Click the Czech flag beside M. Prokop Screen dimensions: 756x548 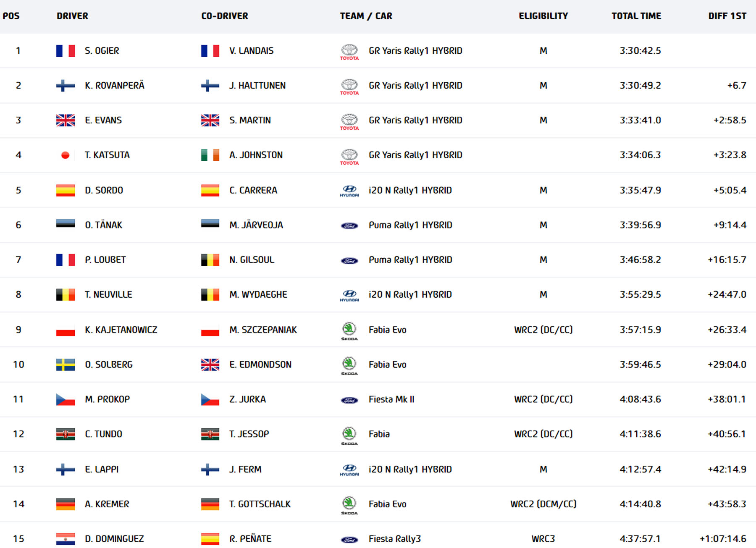coord(66,399)
